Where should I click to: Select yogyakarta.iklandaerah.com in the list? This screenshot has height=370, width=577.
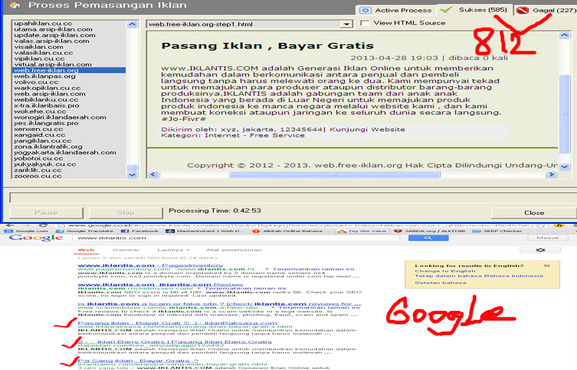pos(65,152)
